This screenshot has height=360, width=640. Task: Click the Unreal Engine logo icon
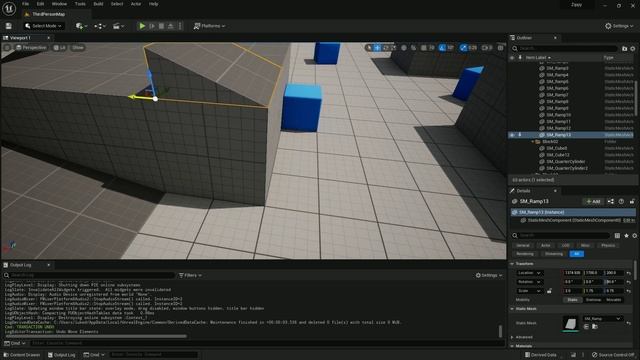pyautogui.click(x=9, y=8)
